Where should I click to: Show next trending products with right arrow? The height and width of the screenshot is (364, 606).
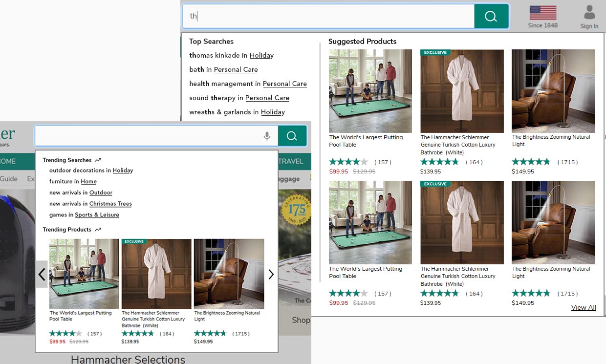(x=271, y=275)
